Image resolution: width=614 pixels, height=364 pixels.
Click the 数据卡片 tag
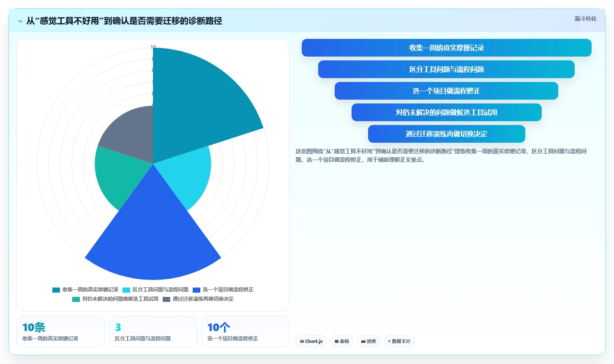[399, 341]
